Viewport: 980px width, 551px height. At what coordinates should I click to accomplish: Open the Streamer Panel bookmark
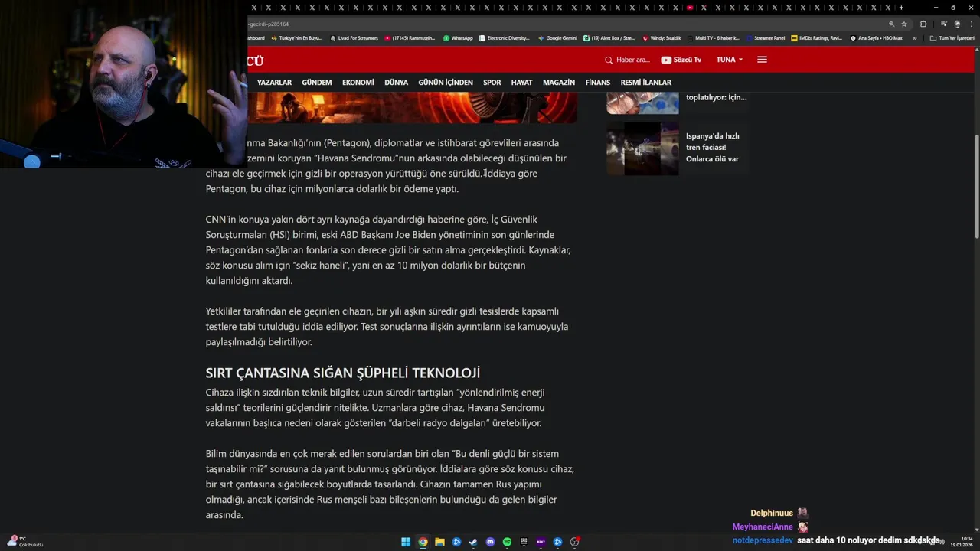(765, 38)
